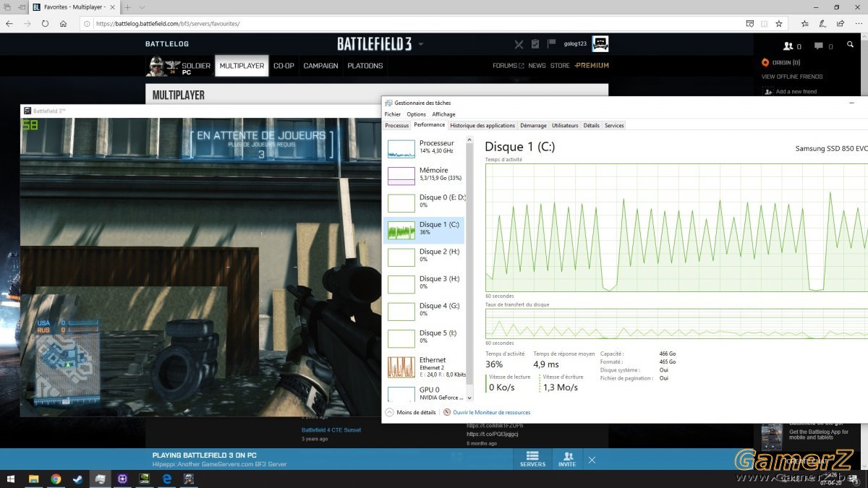Image resolution: width=868 pixels, height=488 pixels.
Task: Switch to the Processus tab
Action: 397,126
